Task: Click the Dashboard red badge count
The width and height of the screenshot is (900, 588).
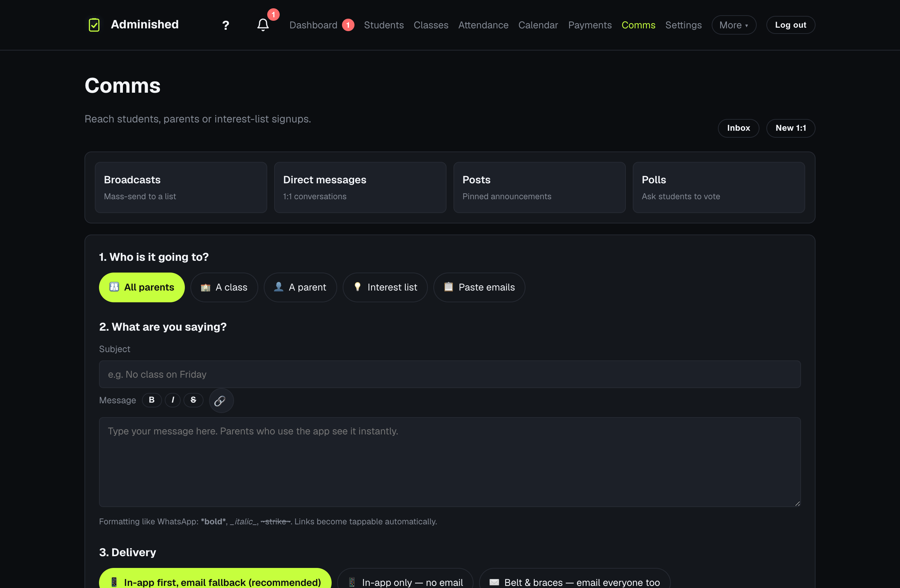Action: 348,25
